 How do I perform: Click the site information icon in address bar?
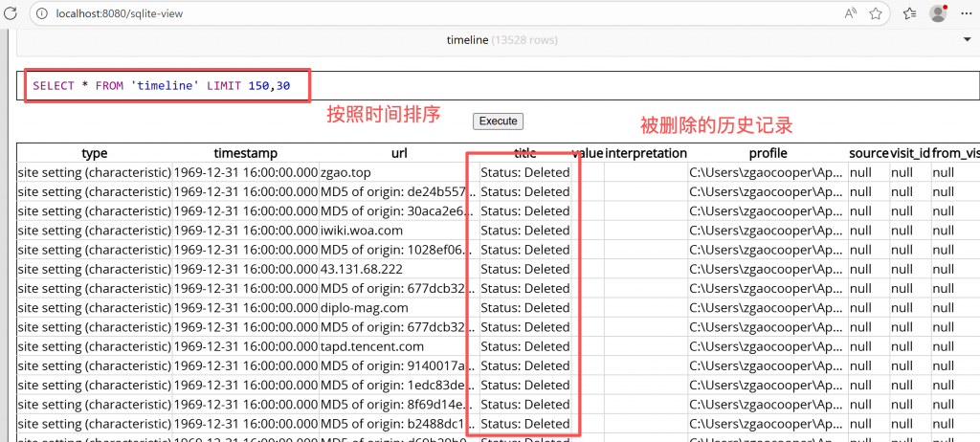pos(43,13)
